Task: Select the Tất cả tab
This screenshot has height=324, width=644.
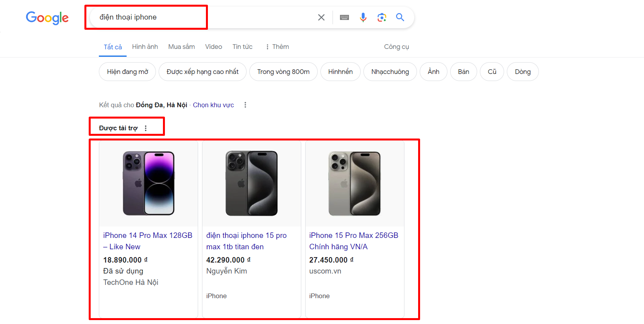Action: click(113, 47)
